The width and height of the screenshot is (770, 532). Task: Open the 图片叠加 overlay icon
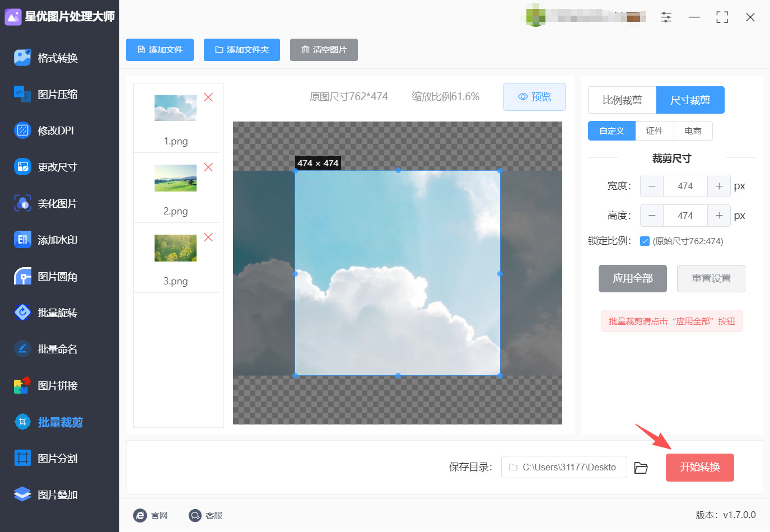point(22,494)
